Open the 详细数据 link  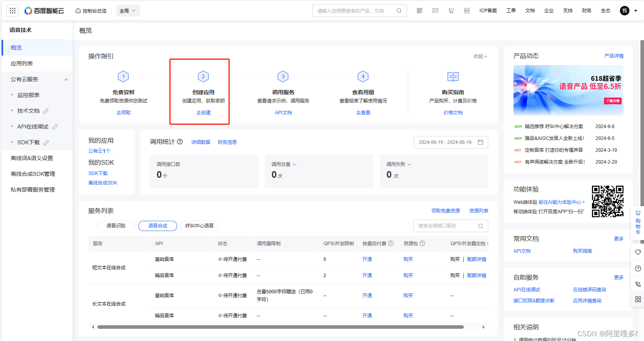point(201,142)
